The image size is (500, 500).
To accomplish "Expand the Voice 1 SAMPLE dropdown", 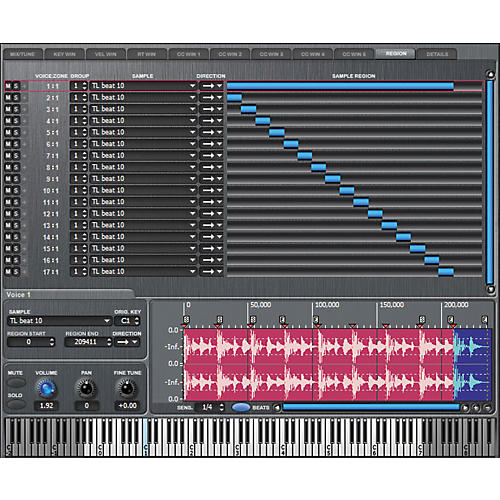I will point(107,321).
